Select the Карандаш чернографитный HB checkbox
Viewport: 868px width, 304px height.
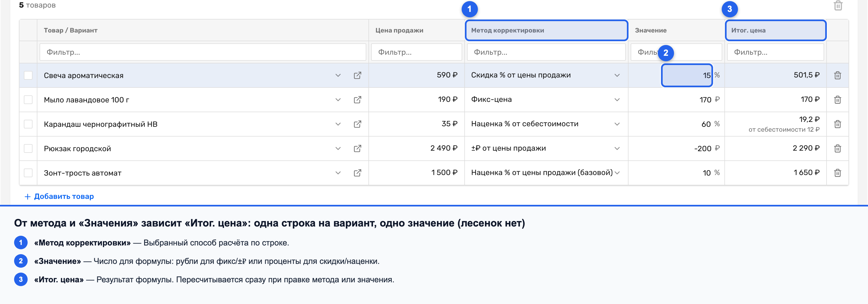28,124
